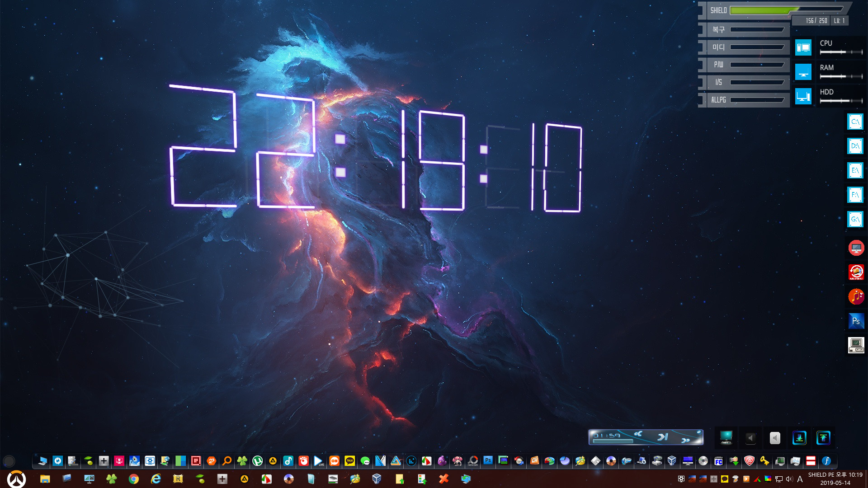This screenshot has width=868, height=488.
Task: Open the F:\ drive shortcut
Action: (855, 195)
